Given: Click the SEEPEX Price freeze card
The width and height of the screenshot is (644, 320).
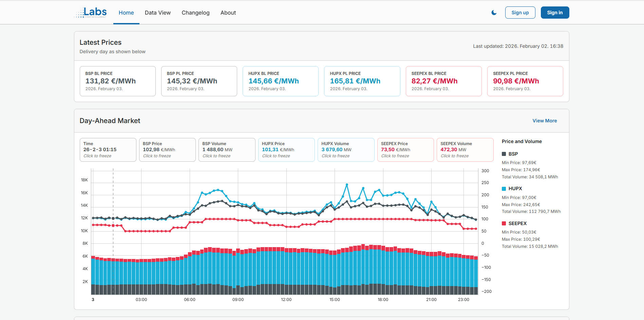Looking at the screenshot, I should click(405, 150).
